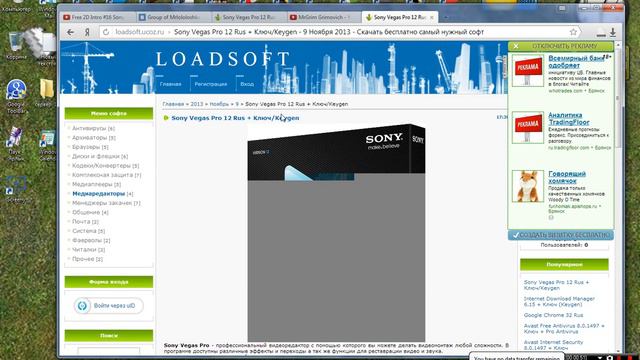Close the ad panel with the X icon
Screen dimensions: 640x360
tap(516, 46)
